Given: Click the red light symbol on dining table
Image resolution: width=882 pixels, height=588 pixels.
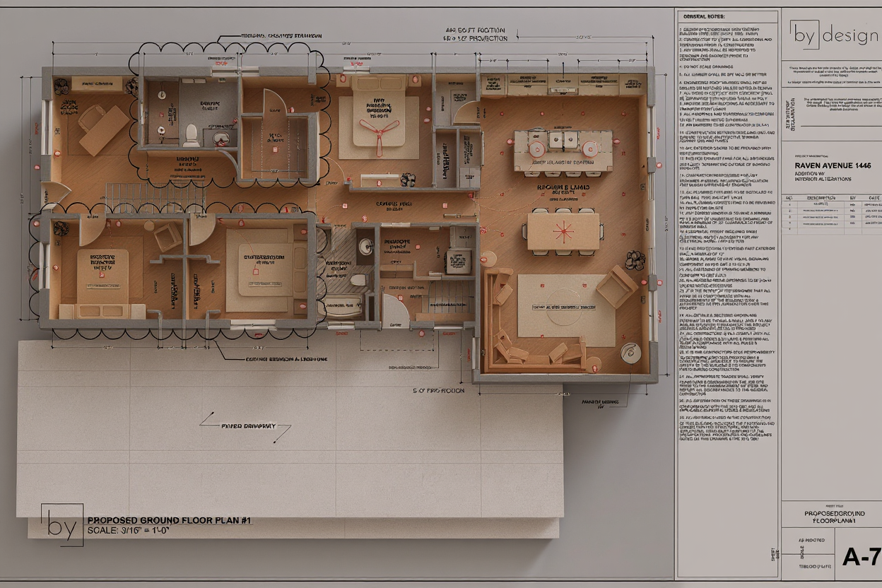Looking at the screenshot, I should point(563,230).
